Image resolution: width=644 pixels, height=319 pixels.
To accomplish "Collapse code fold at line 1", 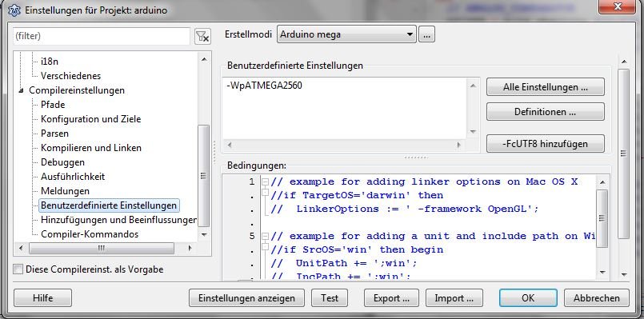I will (265, 181).
